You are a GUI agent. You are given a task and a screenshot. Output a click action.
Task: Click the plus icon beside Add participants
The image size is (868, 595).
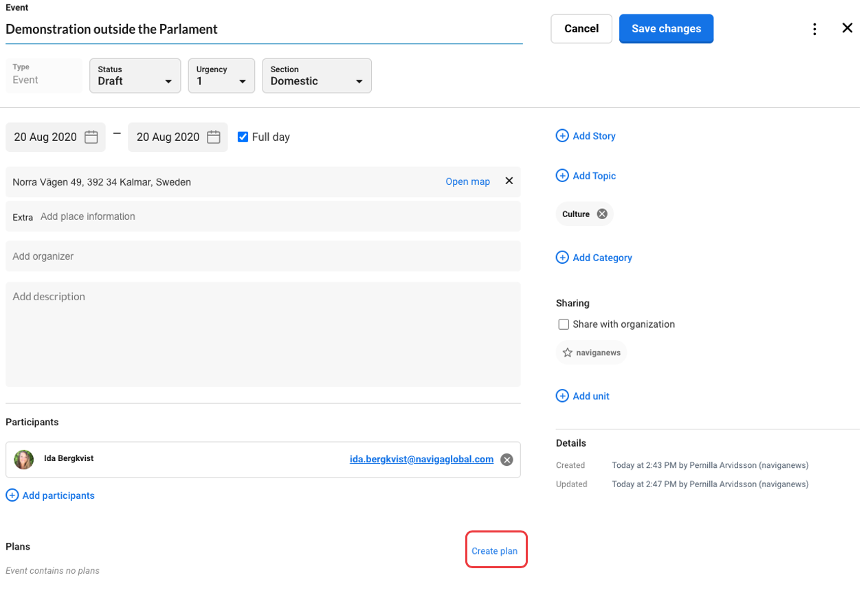[12, 495]
